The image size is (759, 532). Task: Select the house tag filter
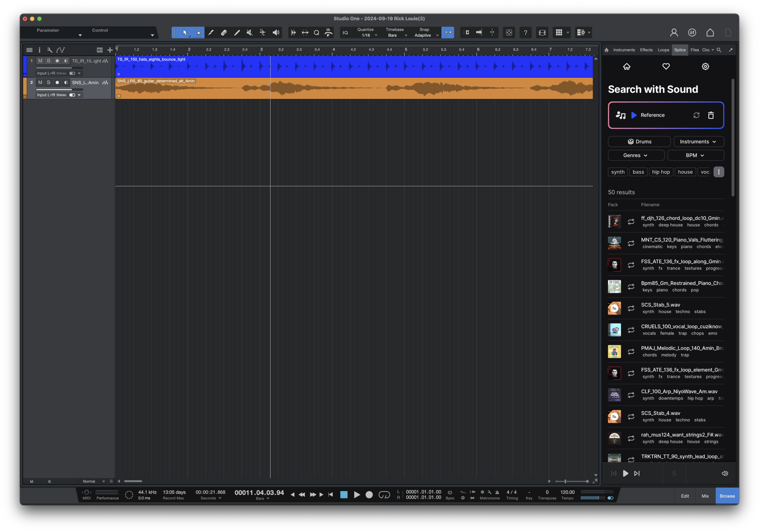tap(685, 172)
